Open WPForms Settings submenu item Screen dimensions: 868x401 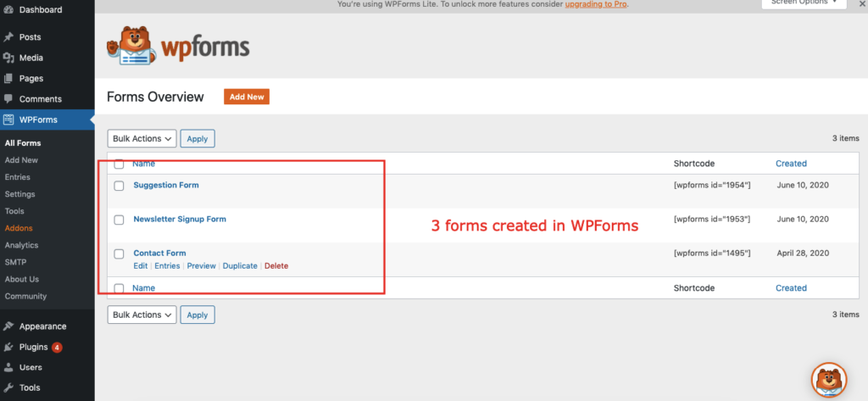tap(19, 194)
